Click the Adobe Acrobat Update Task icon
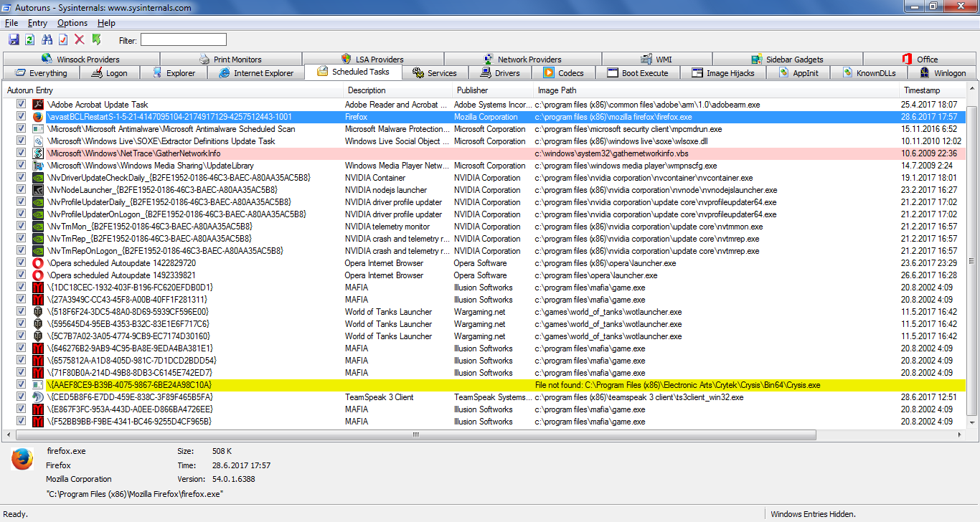 [x=39, y=105]
